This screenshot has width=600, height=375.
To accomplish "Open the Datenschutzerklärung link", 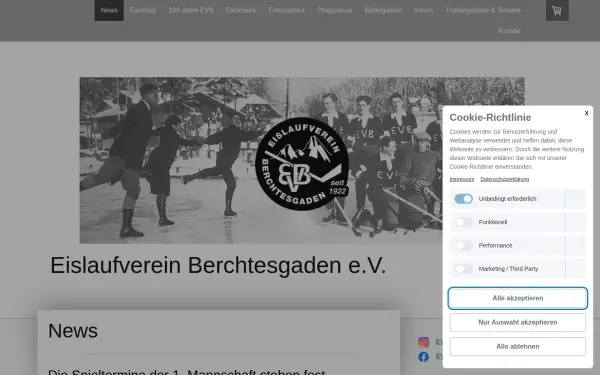I will tap(504, 179).
